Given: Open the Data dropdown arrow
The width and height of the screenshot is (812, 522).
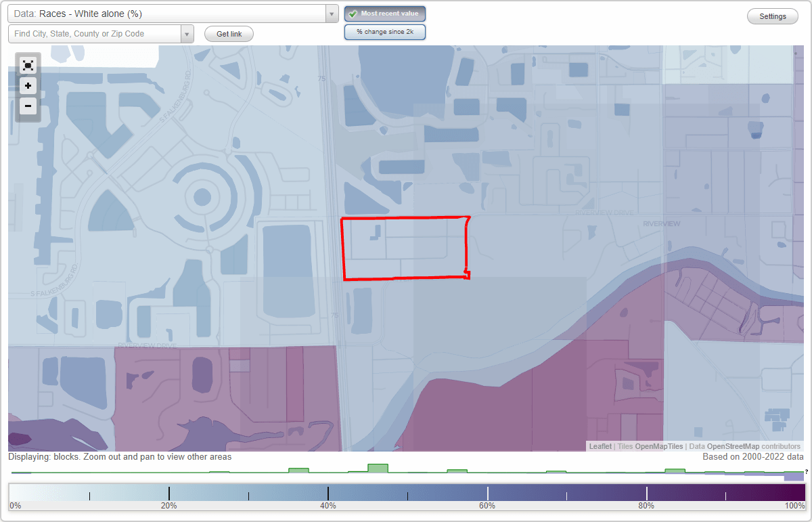Looking at the screenshot, I should [331, 14].
